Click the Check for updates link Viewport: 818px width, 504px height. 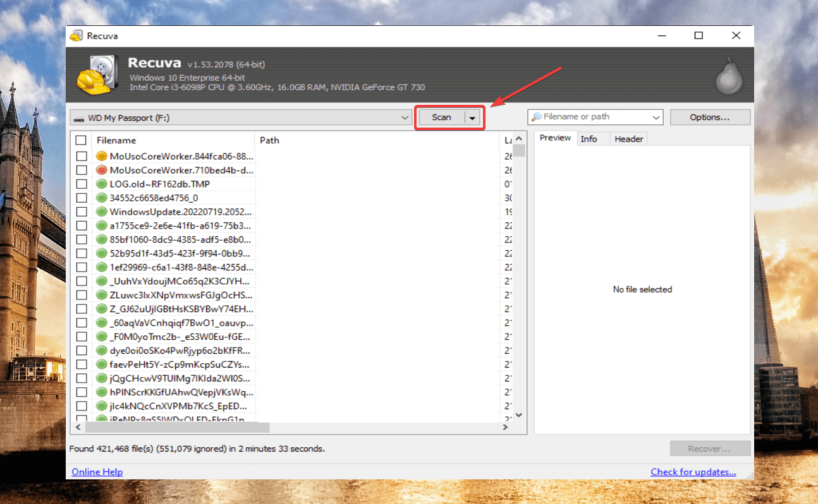pos(693,472)
